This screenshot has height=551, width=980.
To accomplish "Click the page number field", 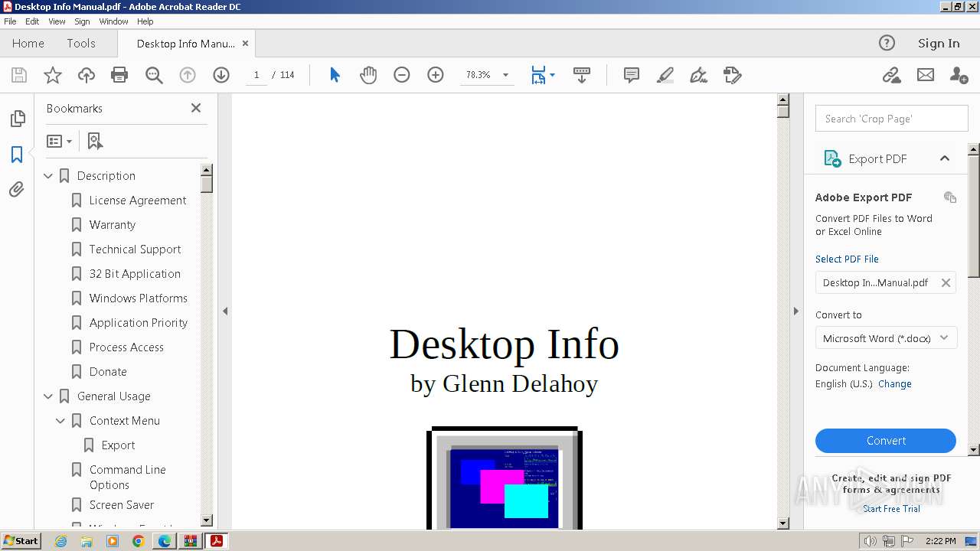I will pyautogui.click(x=256, y=75).
